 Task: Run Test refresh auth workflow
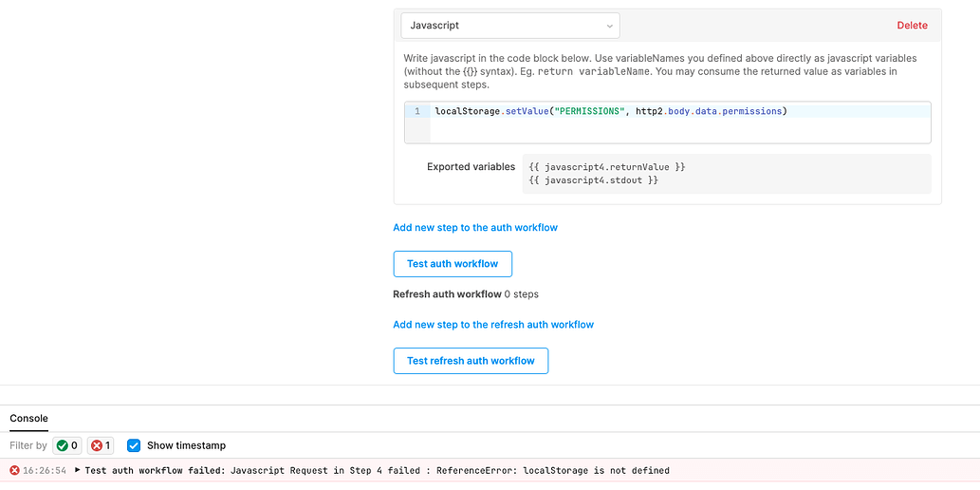(471, 361)
